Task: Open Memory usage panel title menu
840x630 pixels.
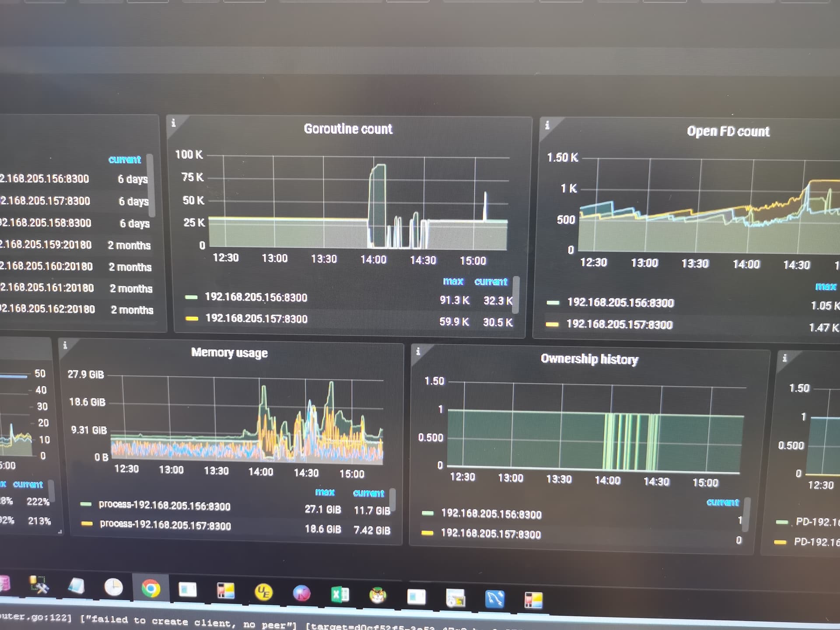Action: point(229,353)
